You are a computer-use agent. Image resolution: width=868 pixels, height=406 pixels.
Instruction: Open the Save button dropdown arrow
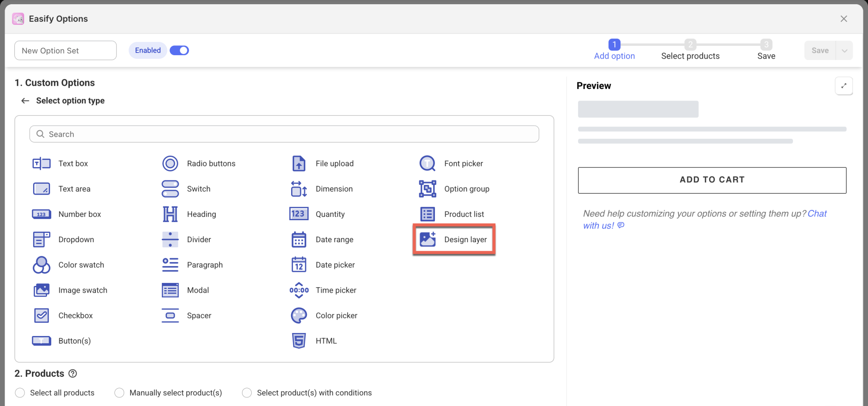pyautogui.click(x=844, y=50)
